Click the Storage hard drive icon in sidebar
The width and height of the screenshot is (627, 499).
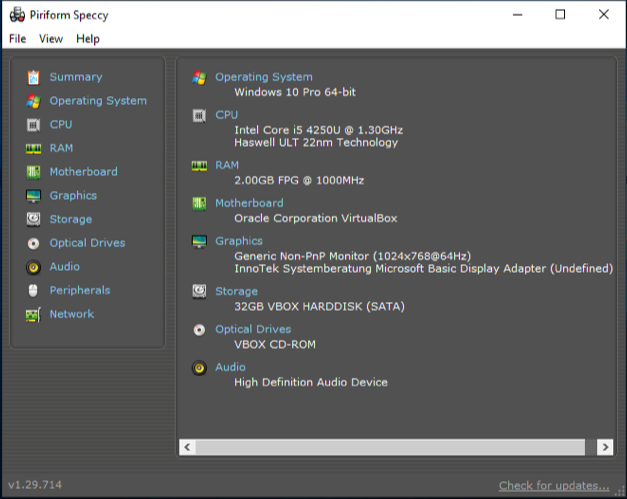[34, 220]
